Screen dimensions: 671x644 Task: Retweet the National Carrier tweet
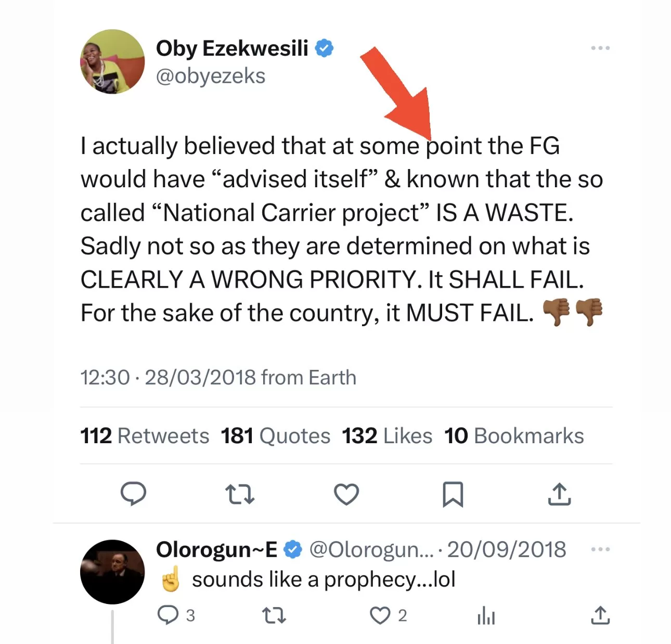pos(239,495)
